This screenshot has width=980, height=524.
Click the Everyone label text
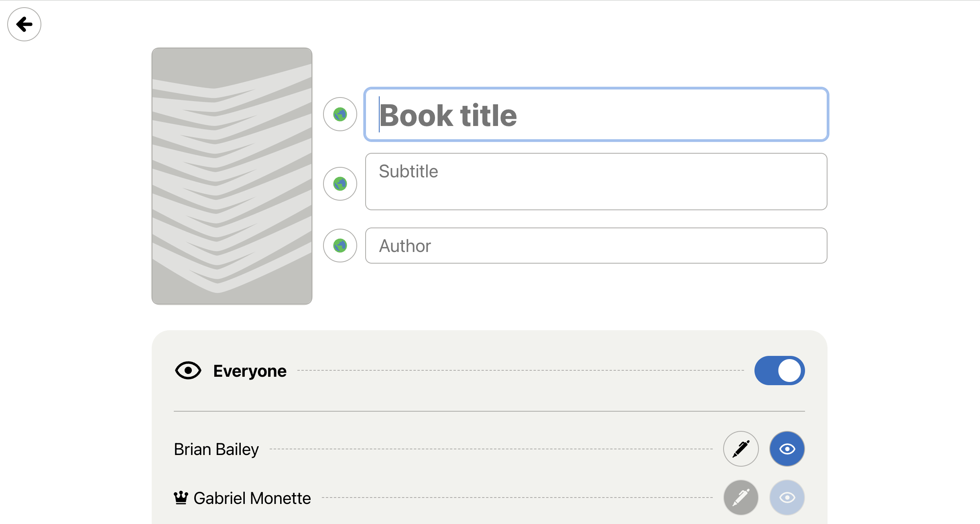[x=250, y=370]
